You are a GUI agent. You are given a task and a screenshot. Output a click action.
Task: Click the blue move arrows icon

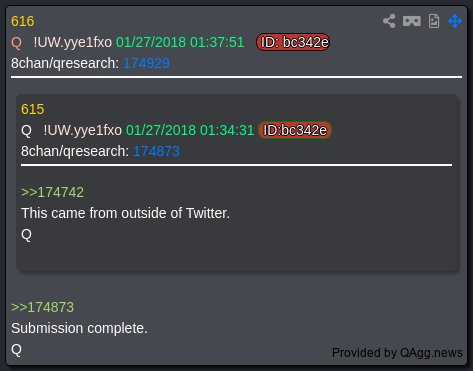click(455, 21)
